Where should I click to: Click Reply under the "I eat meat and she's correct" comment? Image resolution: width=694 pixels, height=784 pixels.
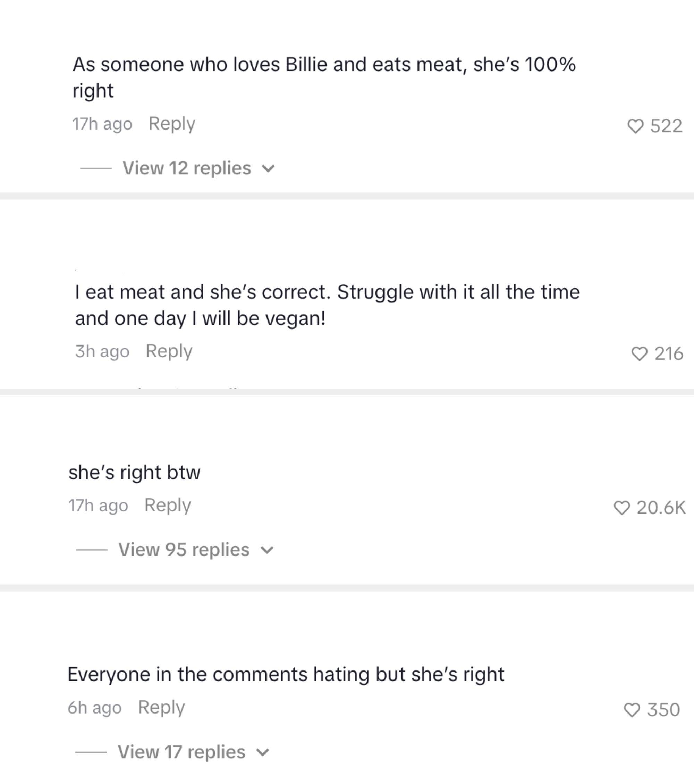click(169, 351)
